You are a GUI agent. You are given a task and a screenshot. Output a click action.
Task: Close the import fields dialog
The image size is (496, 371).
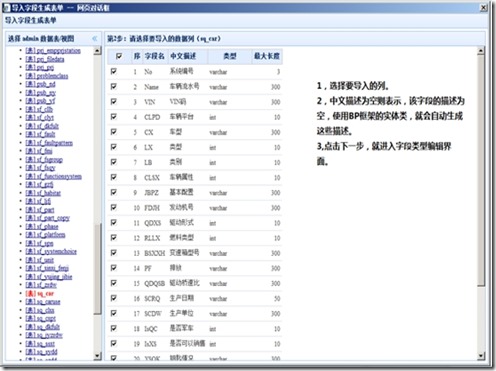coord(483,7)
